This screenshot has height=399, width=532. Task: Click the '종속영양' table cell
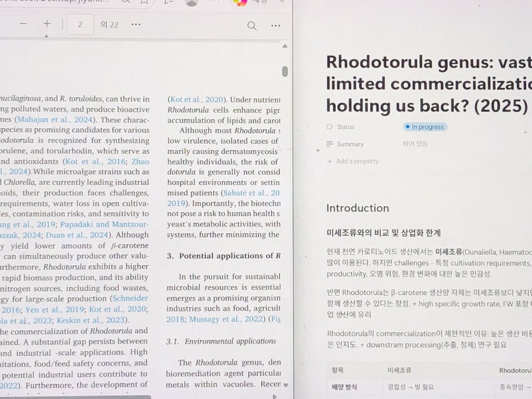point(515,387)
